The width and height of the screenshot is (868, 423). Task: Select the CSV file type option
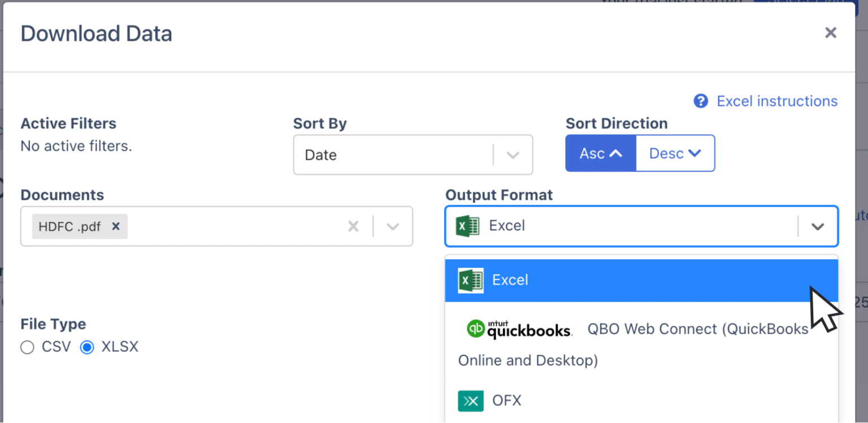click(x=27, y=347)
